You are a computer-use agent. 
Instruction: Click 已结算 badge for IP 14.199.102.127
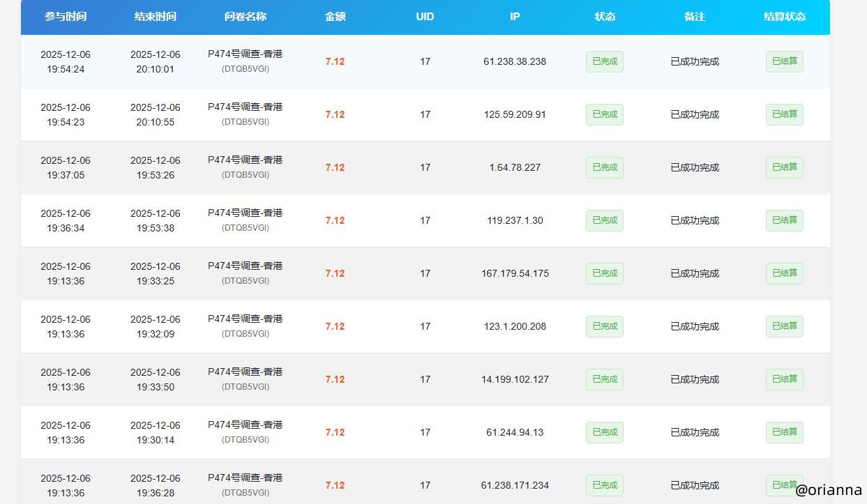coord(785,379)
